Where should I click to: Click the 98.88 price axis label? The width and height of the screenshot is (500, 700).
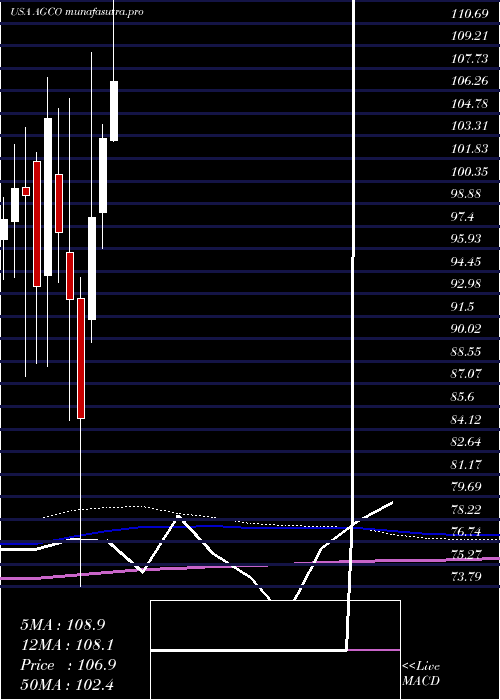tap(466, 194)
